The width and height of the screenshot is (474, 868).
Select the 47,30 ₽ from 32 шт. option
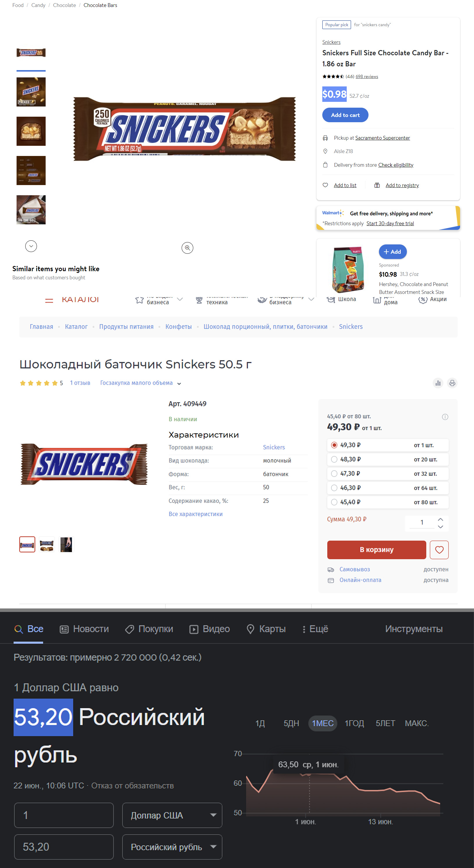(x=387, y=473)
